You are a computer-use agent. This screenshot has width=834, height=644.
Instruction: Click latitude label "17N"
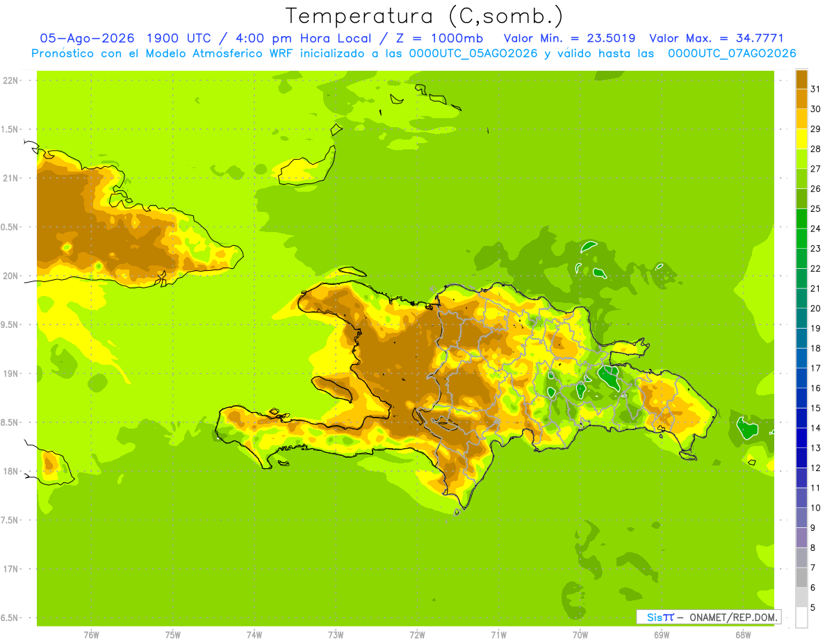point(10,569)
